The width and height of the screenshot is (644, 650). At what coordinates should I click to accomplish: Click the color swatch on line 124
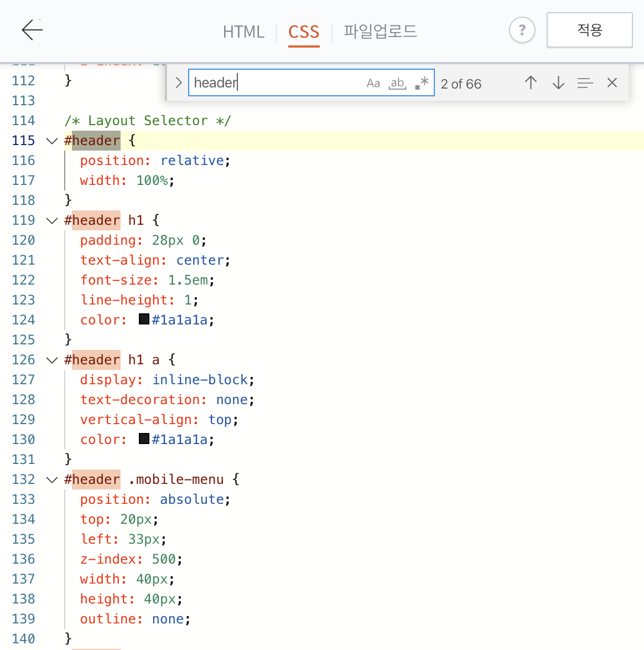[x=144, y=319]
